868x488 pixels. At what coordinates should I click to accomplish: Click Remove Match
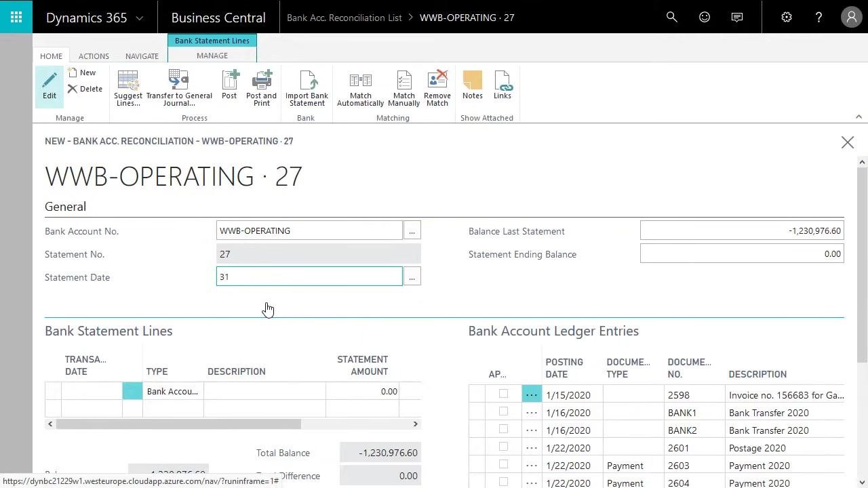point(437,88)
